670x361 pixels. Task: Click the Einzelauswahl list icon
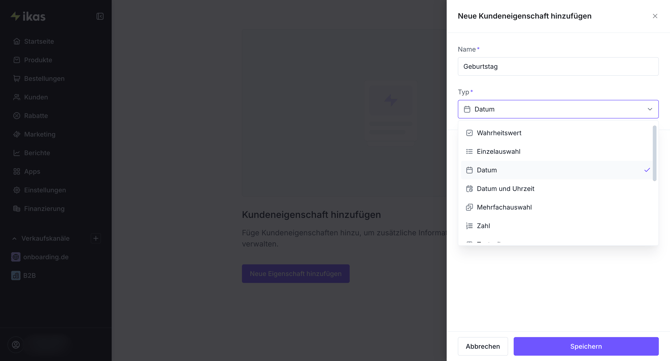tap(469, 152)
